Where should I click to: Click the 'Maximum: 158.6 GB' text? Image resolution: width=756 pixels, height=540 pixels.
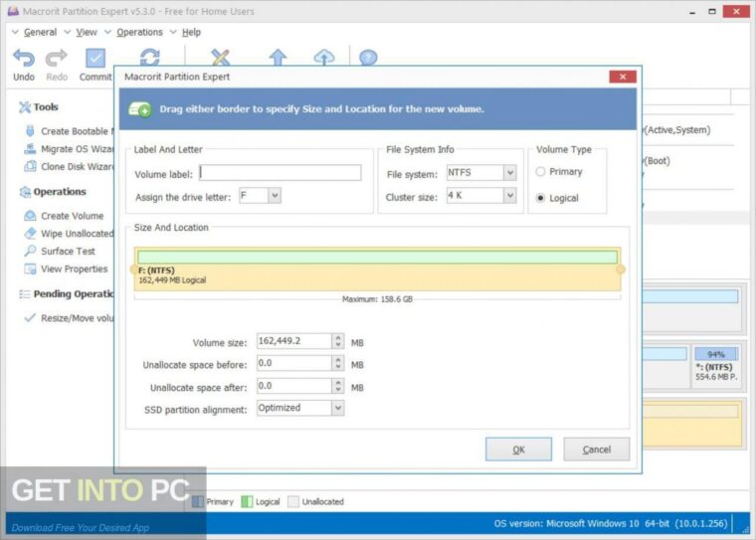coord(378,299)
